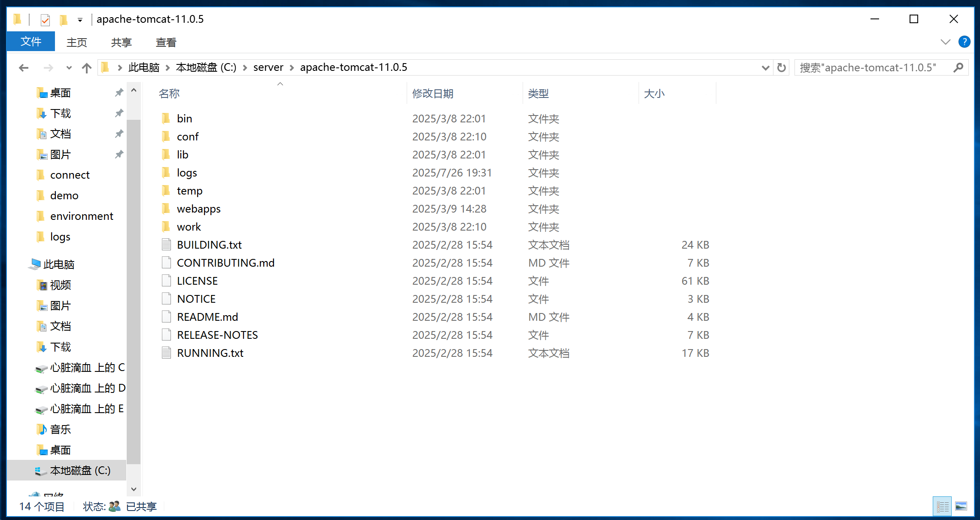This screenshot has width=980, height=520.
Task: Click the navigation pane vertical scrollbar
Action: (x=134, y=292)
